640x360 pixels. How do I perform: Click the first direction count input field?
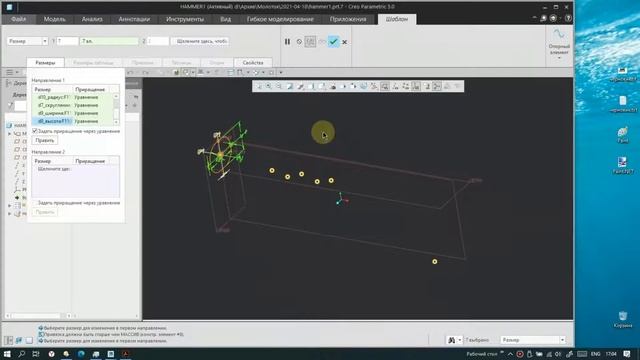(x=67, y=41)
